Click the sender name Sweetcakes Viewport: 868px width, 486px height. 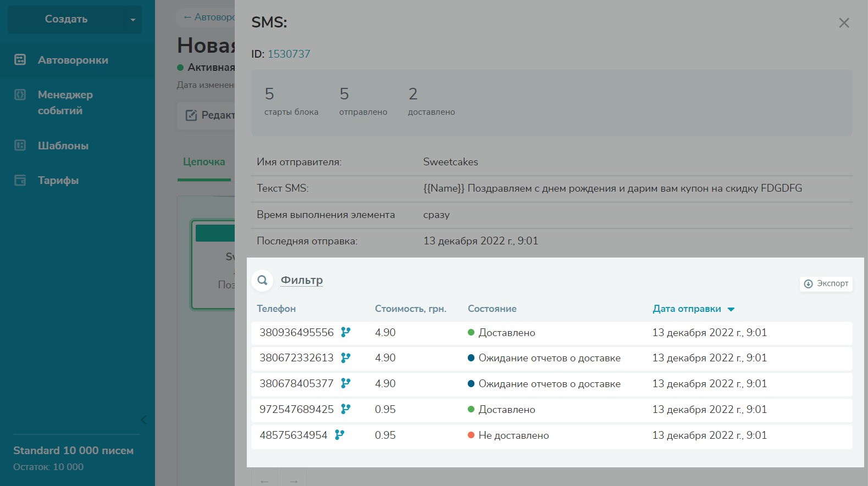(x=451, y=162)
